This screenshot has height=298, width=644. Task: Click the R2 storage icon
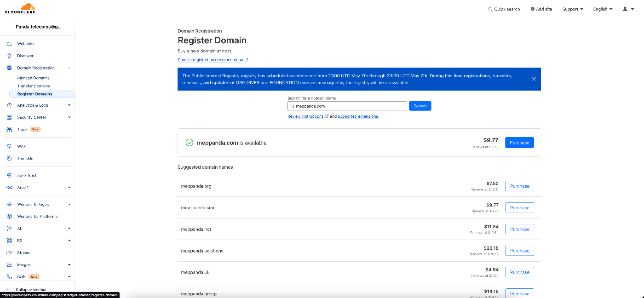coord(9,241)
